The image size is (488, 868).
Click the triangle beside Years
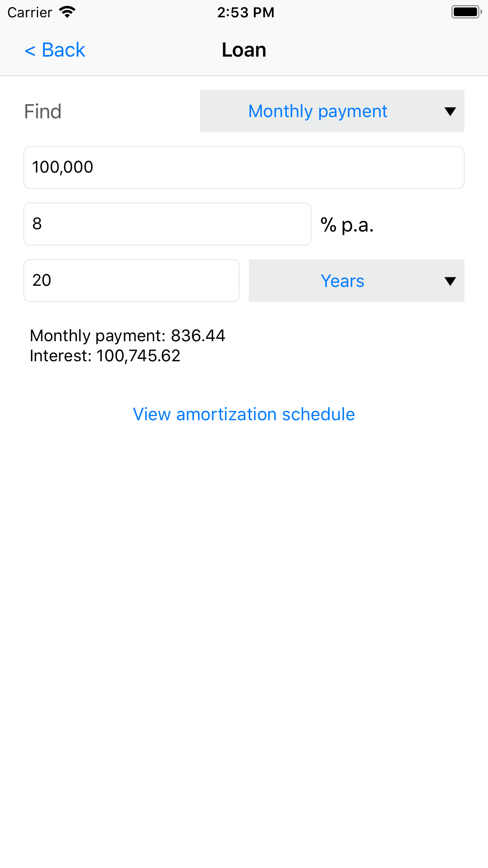pyautogui.click(x=449, y=281)
